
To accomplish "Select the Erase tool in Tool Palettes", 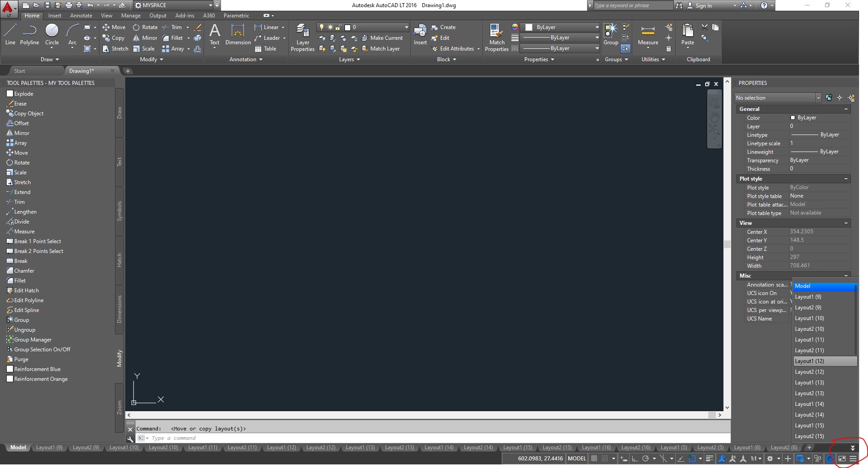I will [20, 103].
